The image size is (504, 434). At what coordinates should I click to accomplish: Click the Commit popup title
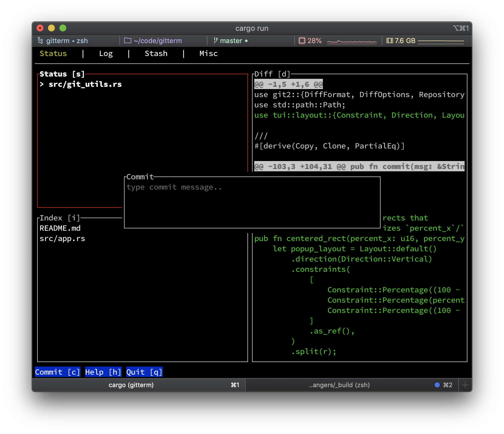[x=140, y=177]
